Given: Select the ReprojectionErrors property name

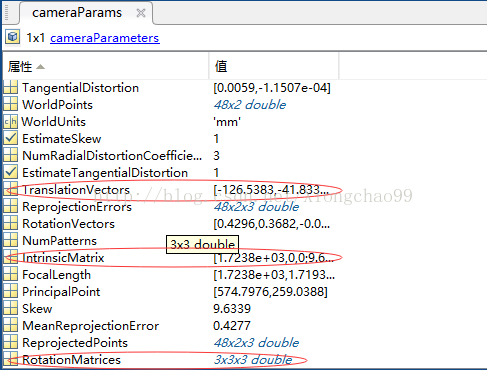Looking at the screenshot, I should pos(77,207).
